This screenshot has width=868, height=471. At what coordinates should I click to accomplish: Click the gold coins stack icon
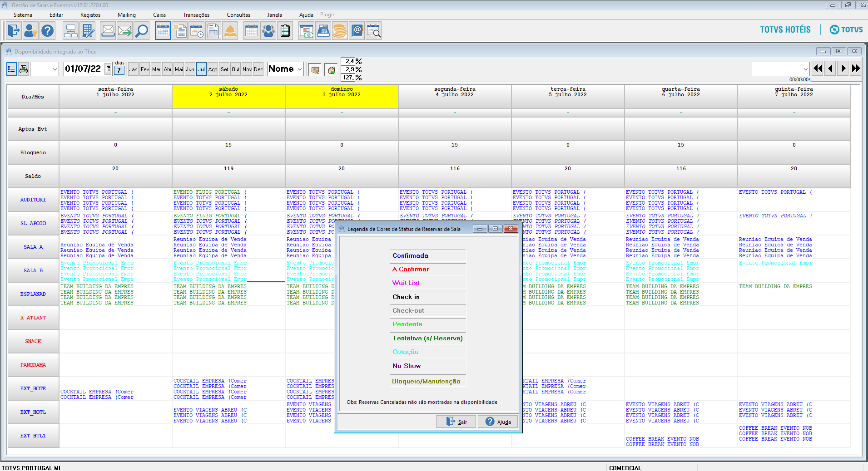point(340,31)
